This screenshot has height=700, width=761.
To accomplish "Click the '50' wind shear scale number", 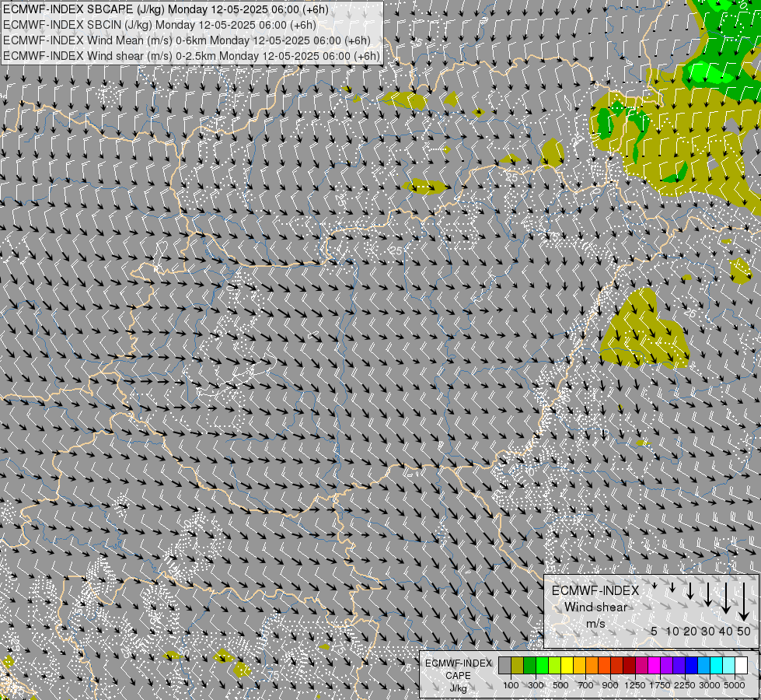I will tap(744, 631).
